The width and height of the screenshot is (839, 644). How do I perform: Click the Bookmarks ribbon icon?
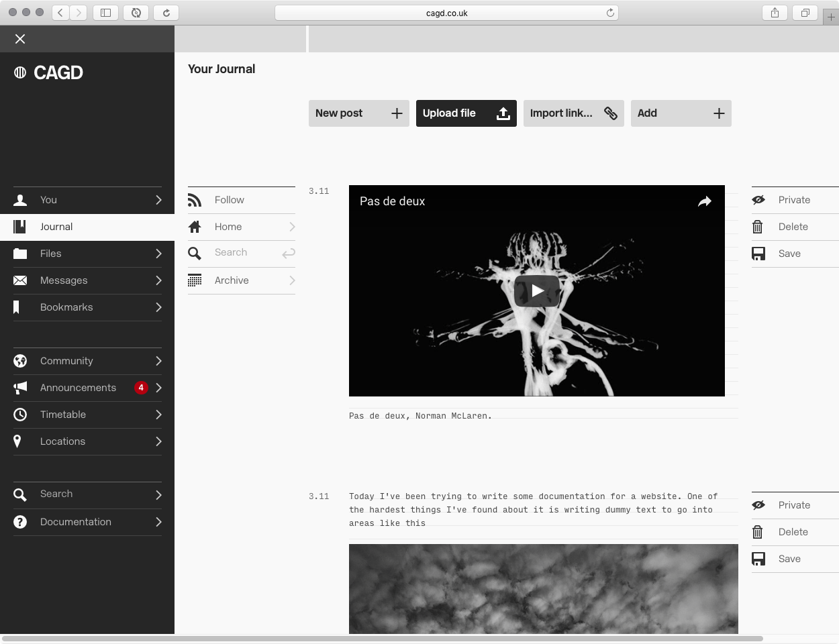click(x=17, y=307)
